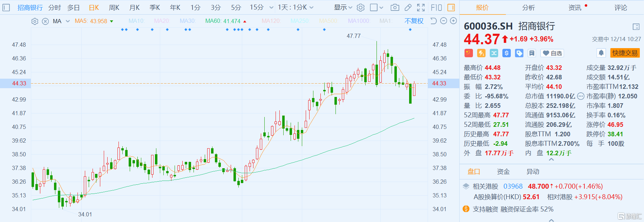Click the 招商银行 stock name in toolbar
The width and height of the screenshot is (644, 222).
pos(30,7)
